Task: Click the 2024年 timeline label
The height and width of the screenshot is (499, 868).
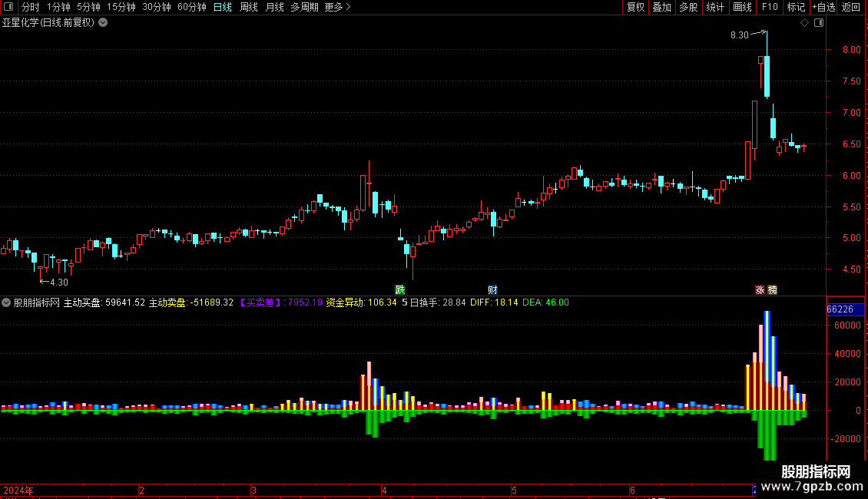Action: pos(18,491)
